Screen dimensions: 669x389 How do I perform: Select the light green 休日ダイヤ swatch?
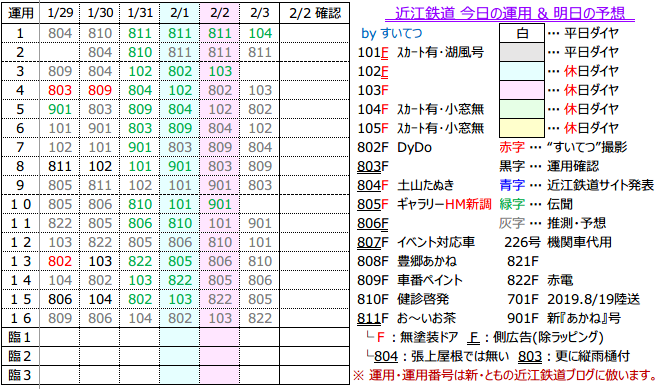[522, 109]
